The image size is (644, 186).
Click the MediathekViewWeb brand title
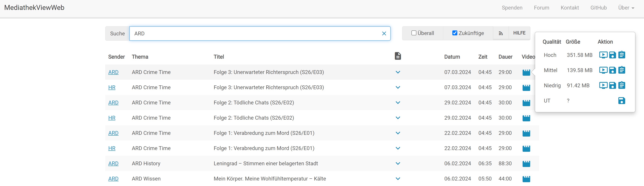(34, 8)
